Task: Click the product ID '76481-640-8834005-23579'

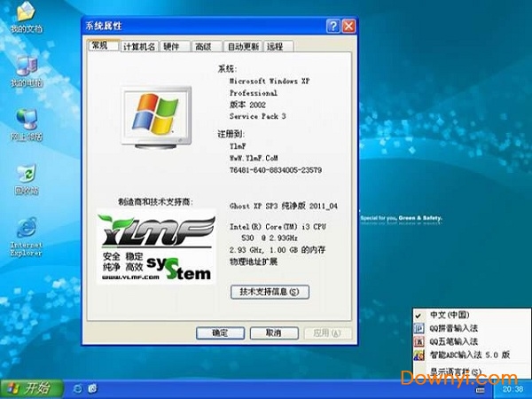Action: point(276,170)
